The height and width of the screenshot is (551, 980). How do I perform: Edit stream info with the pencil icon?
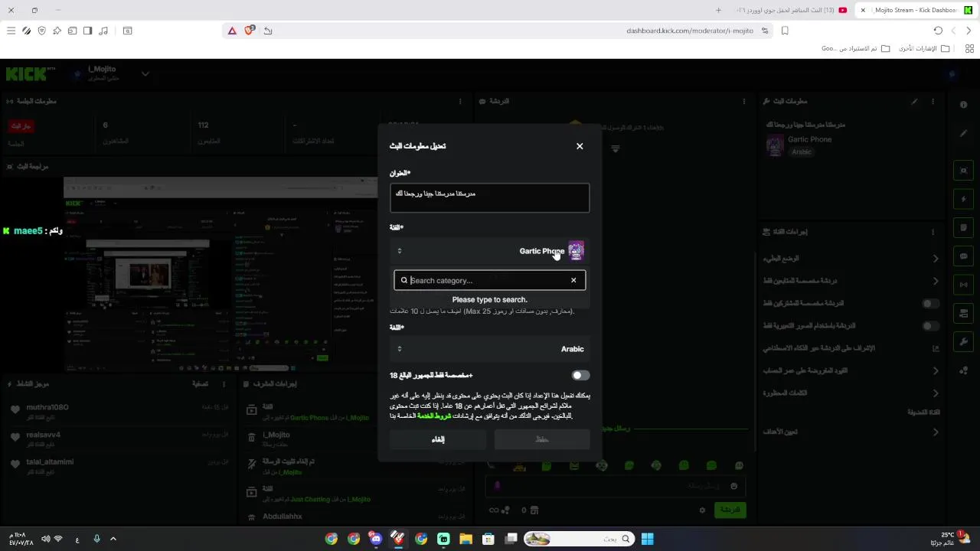[x=914, y=101]
